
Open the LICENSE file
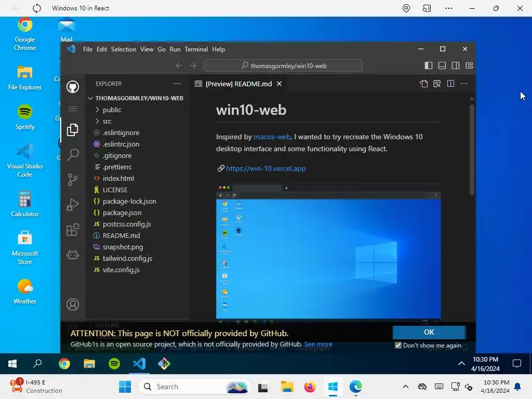137,190
